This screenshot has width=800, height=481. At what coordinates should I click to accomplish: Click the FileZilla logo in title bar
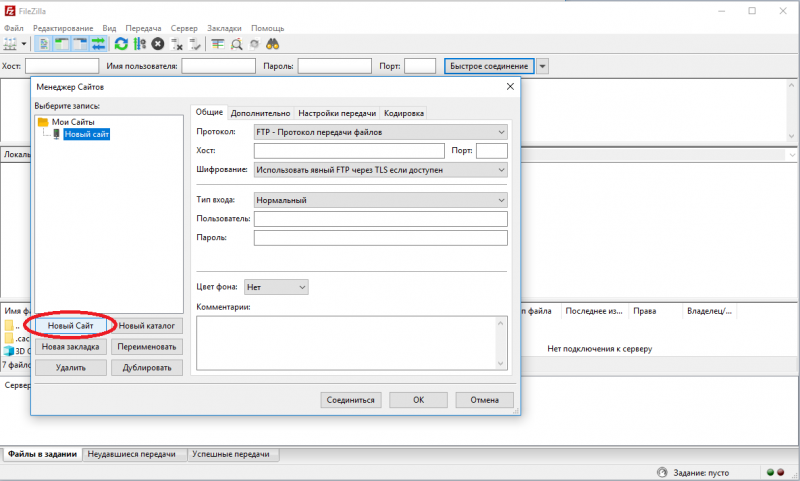(10, 11)
